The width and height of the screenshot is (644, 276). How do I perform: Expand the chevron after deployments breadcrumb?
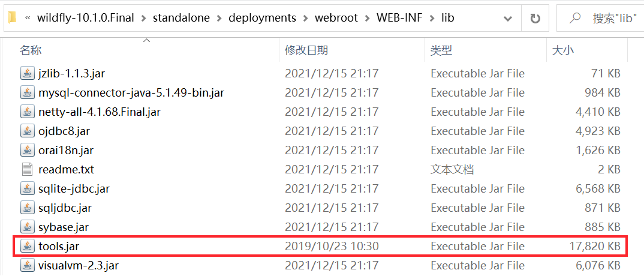point(306,18)
